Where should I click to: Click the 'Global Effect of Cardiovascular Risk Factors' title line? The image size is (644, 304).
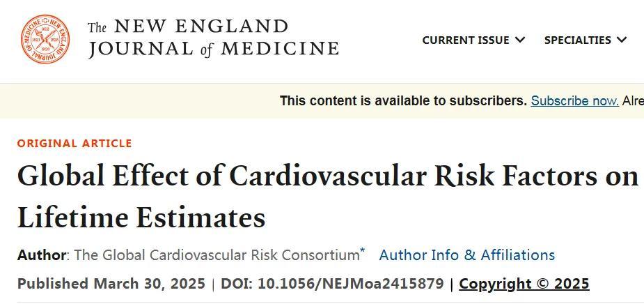pos(327,176)
